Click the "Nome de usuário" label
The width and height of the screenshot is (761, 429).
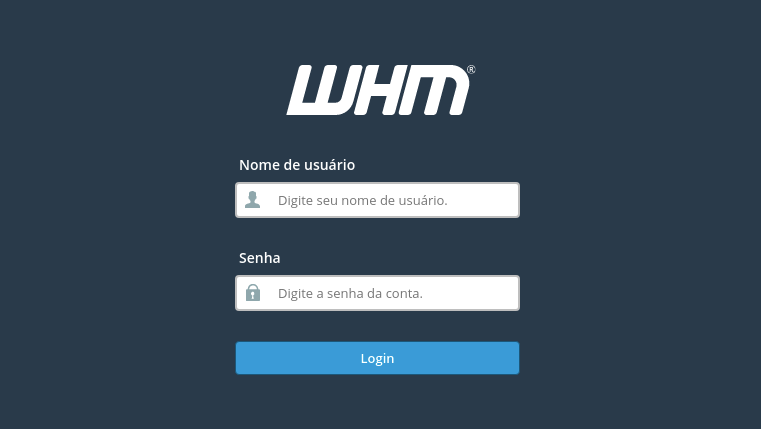pyautogui.click(x=297, y=165)
